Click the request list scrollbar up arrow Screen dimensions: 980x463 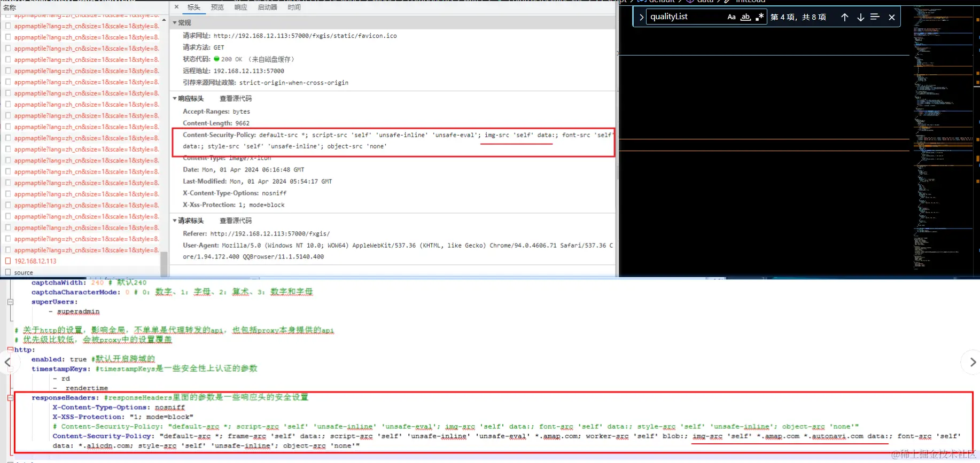[164, 20]
